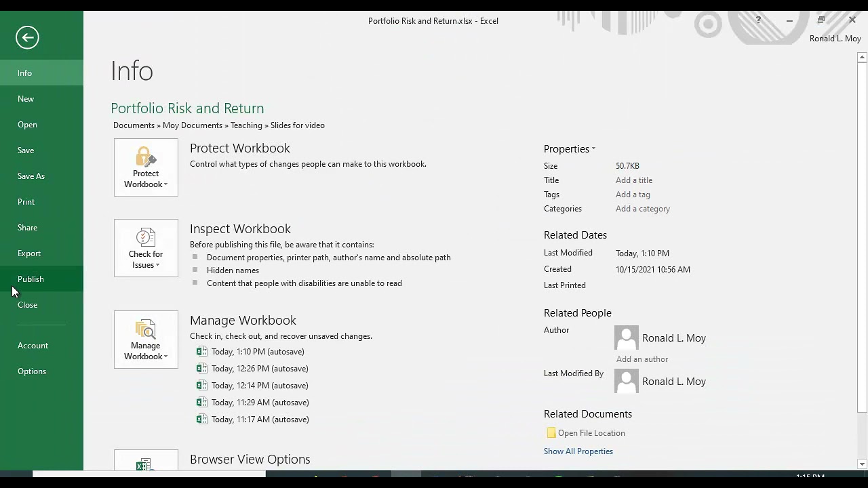Select Open in the backstage menu
This screenshot has width=868, height=488.
[41, 125]
